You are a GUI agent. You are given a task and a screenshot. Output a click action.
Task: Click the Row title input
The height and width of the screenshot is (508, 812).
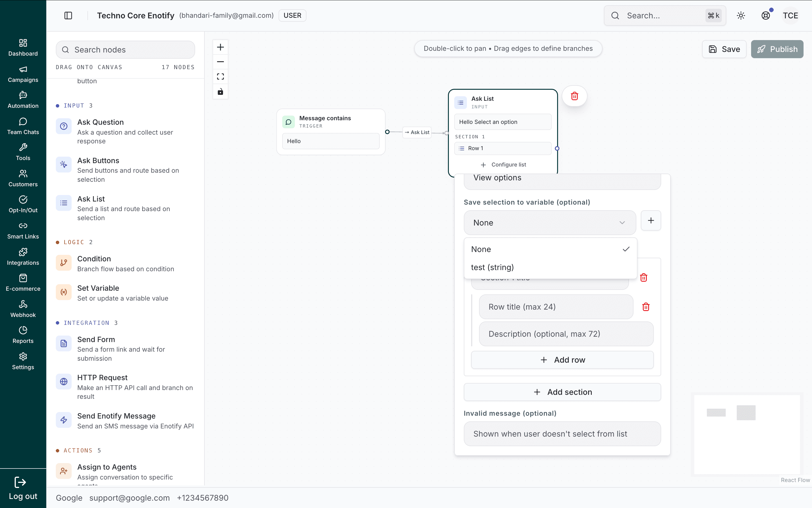[556, 307]
